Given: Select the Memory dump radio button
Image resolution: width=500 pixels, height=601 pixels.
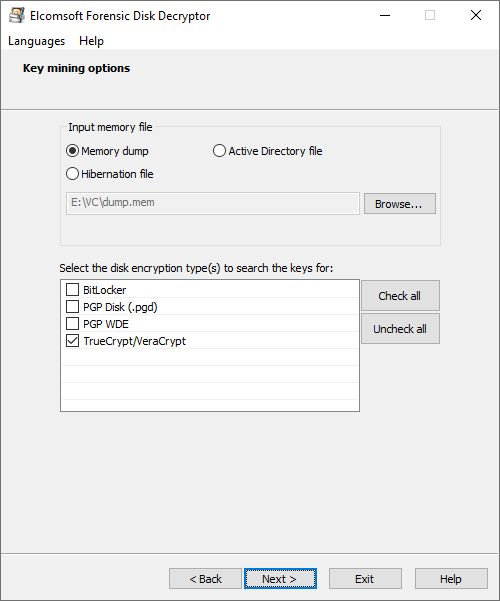Looking at the screenshot, I should coord(72,151).
